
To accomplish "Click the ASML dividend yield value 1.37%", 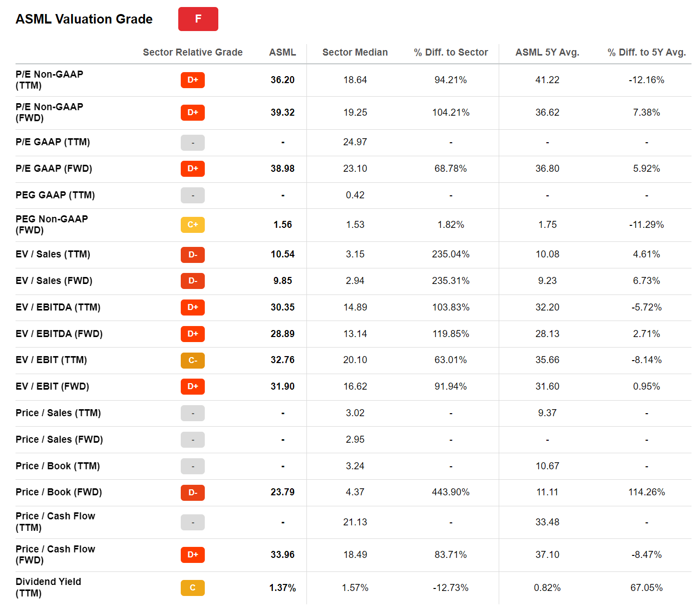I will pos(282,587).
